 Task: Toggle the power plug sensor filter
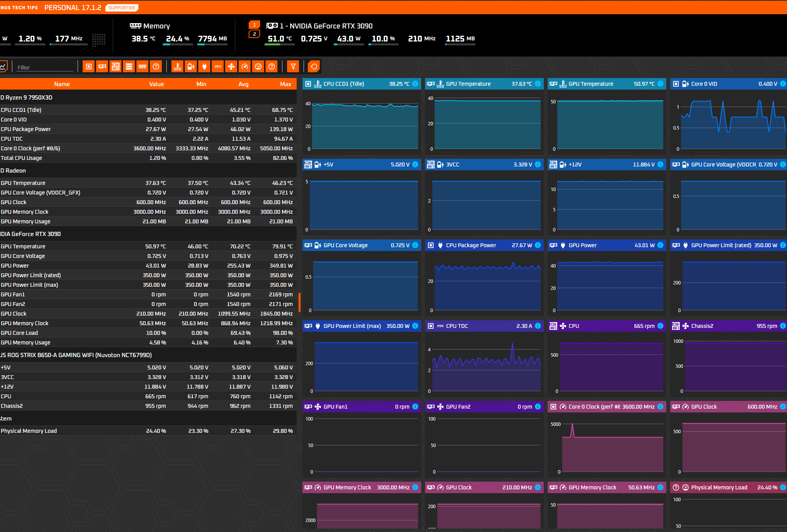tap(204, 66)
